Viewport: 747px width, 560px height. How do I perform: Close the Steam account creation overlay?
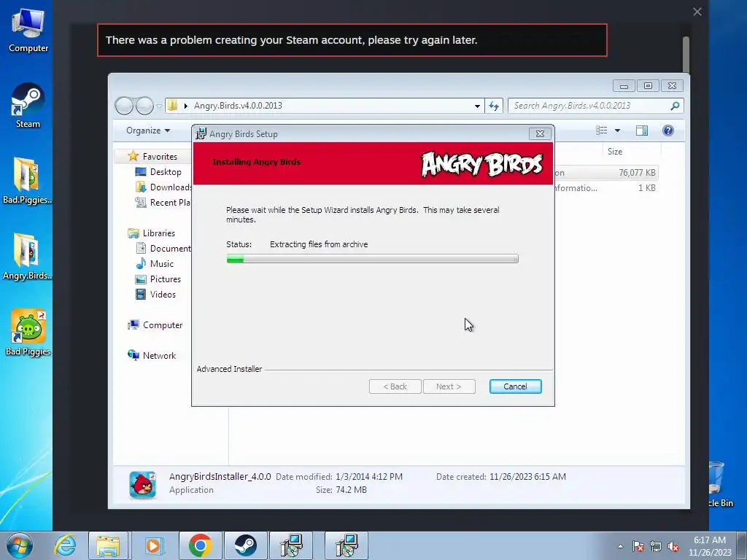(x=697, y=12)
